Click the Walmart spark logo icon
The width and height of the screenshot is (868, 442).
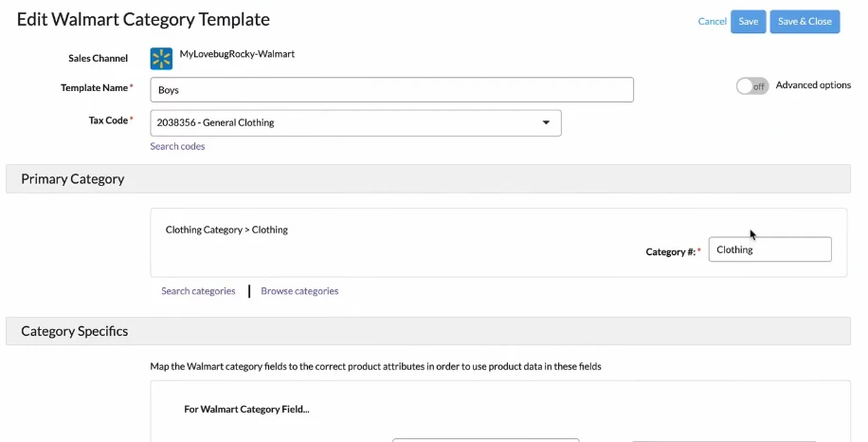tap(161, 59)
